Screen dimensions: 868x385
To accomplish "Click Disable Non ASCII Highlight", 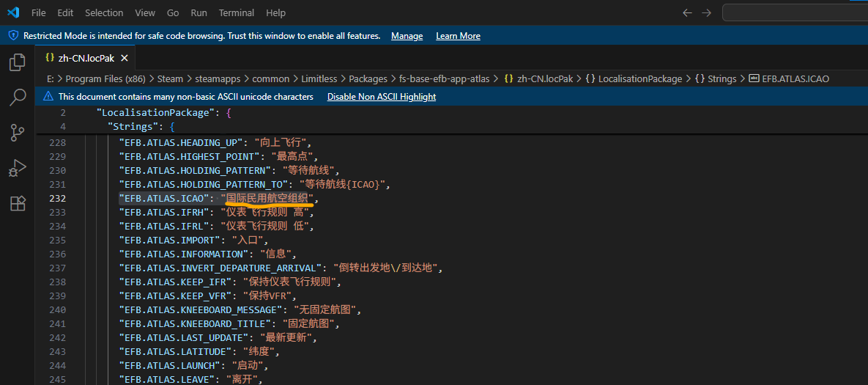I will tap(381, 97).
